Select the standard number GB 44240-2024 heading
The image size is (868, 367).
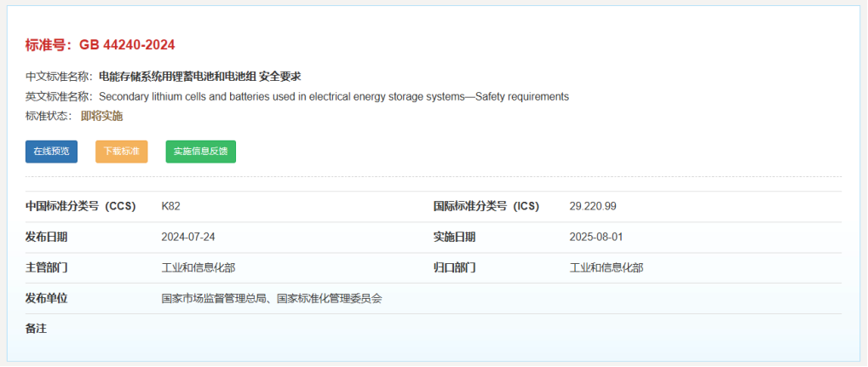(x=101, y=45)
